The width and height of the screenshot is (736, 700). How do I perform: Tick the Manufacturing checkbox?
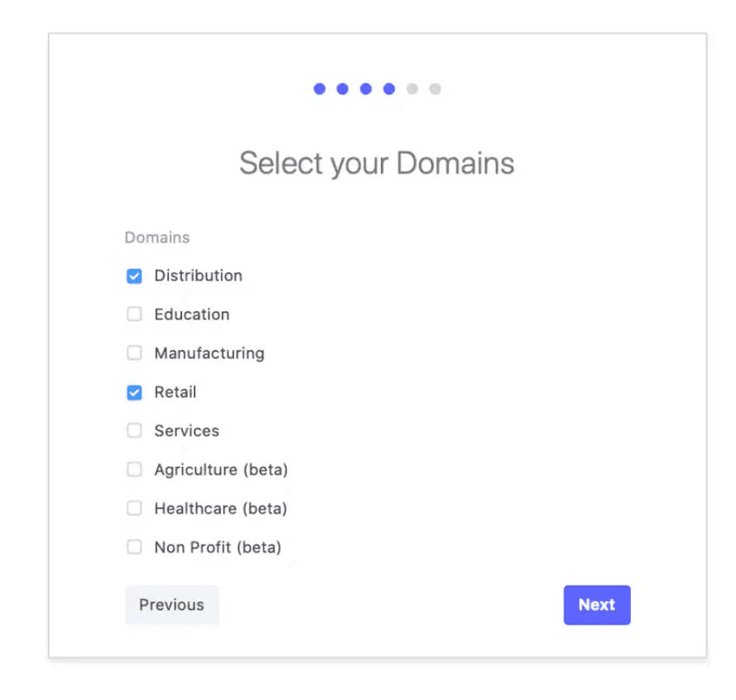pyautogui.click(x=134, y=353)
